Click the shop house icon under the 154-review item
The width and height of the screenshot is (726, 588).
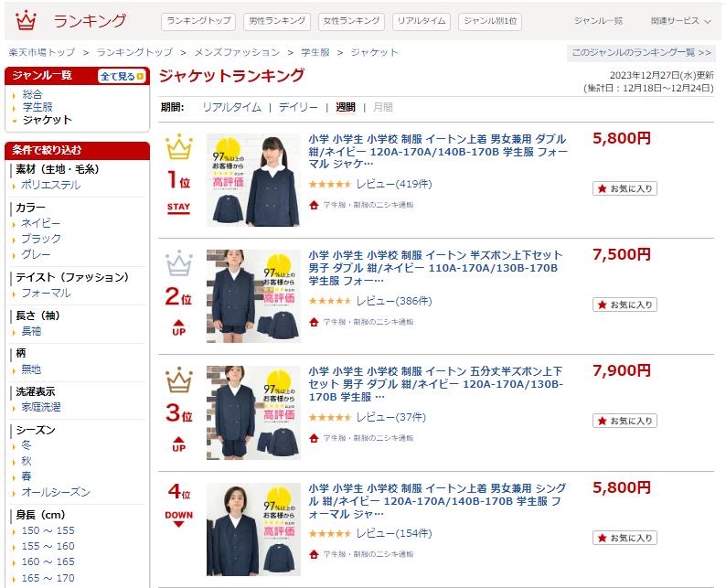[314, 554]
